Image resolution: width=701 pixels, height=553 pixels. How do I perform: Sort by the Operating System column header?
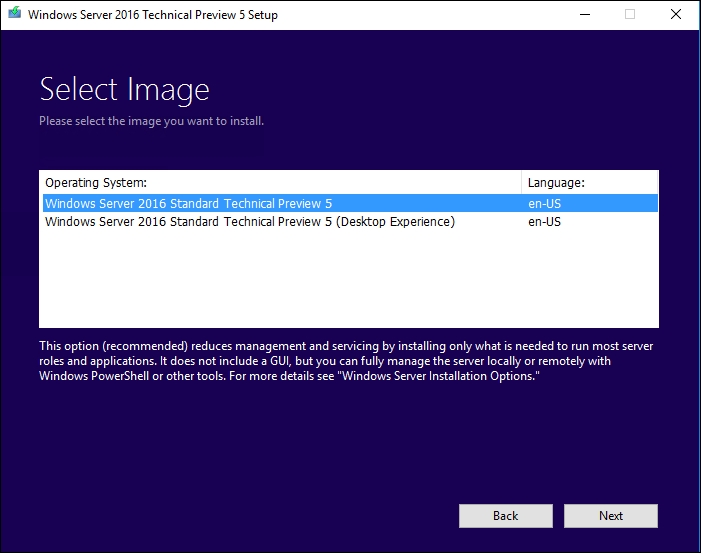96,183
